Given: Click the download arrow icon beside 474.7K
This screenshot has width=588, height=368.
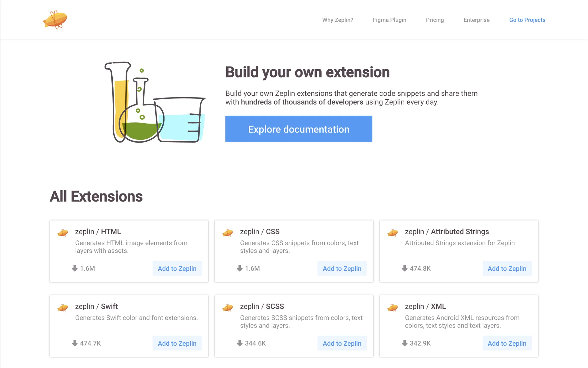Looking at the screenshot, I should click(75, 343).
